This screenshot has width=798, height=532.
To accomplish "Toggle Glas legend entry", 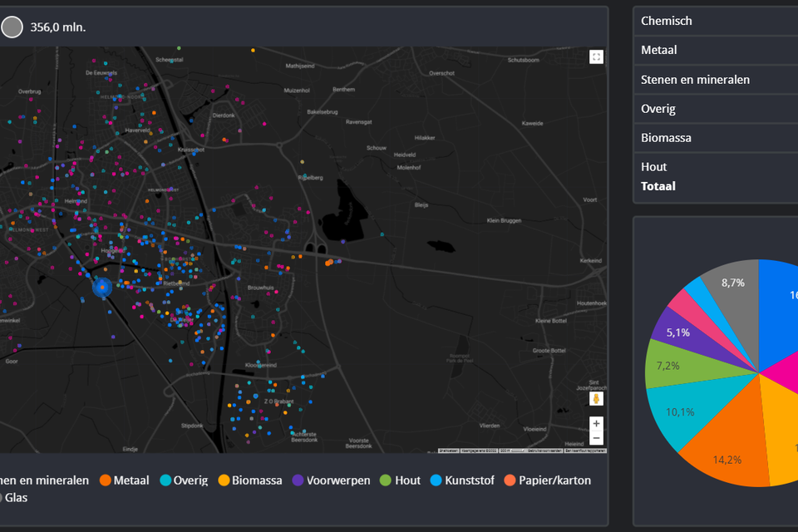I will [12, 497].
